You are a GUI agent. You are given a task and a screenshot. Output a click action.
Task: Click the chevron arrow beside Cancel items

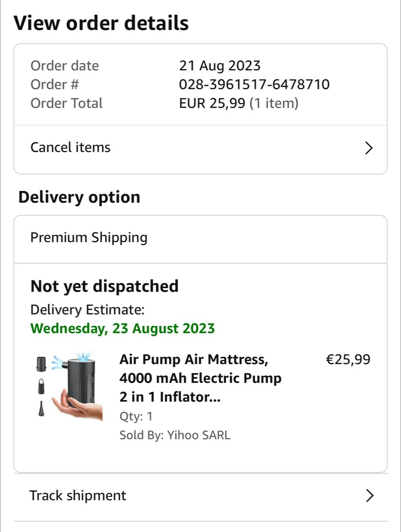pos(369,148)
